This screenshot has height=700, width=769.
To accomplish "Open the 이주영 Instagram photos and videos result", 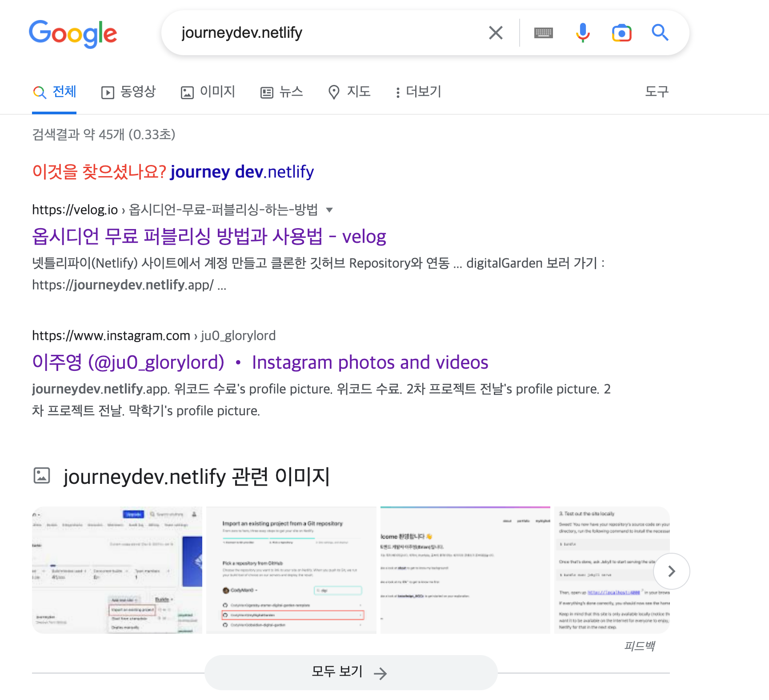I will pyautogui.click(x=260, y=362).
